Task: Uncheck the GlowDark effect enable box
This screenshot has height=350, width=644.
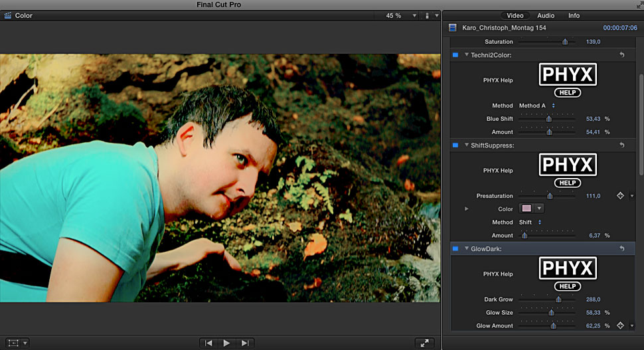Action: click(x=455, y=248)
